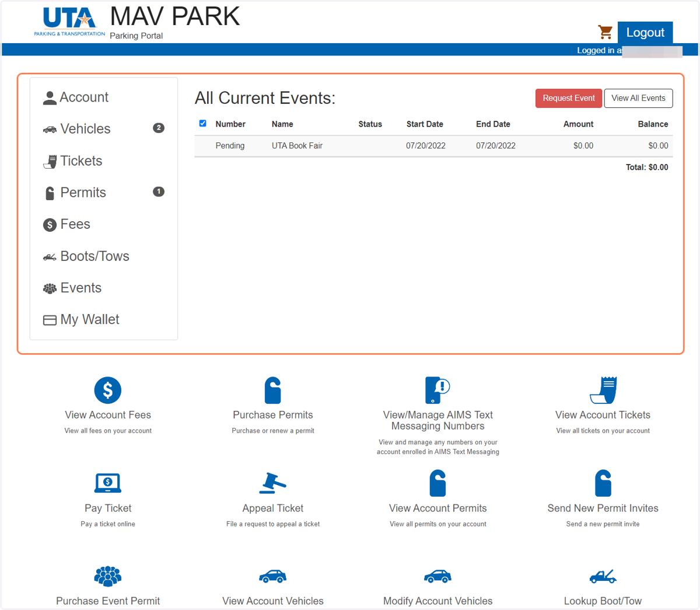700x610 pixels.
Task: Click the View Account Vehicles car icon
Action: (273, 576)
